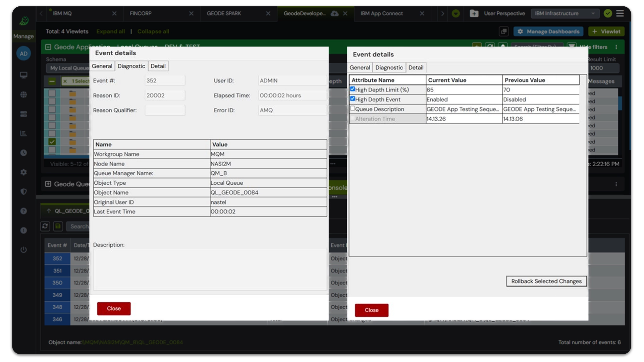This screenshot has width=644, height=362.
Task: Clear the 1 Selected filter chip
Action: coord(65,81)
